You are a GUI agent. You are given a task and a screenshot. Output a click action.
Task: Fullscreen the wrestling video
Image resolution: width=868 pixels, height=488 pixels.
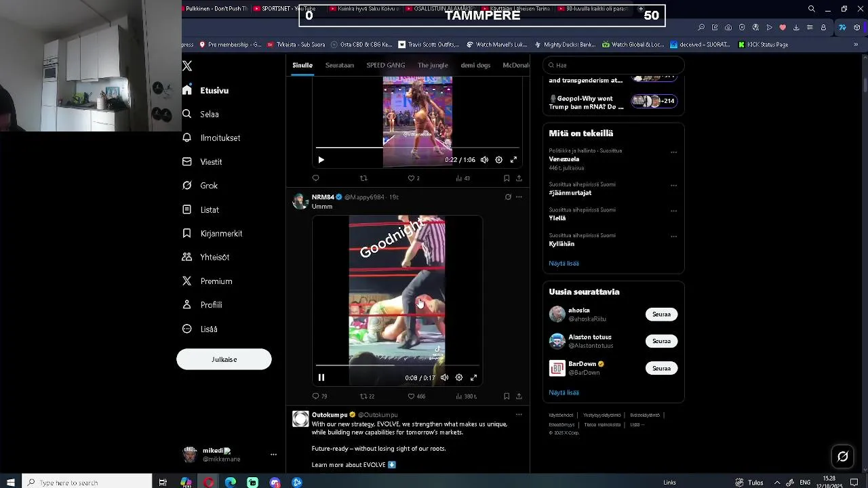pos(473,378)
